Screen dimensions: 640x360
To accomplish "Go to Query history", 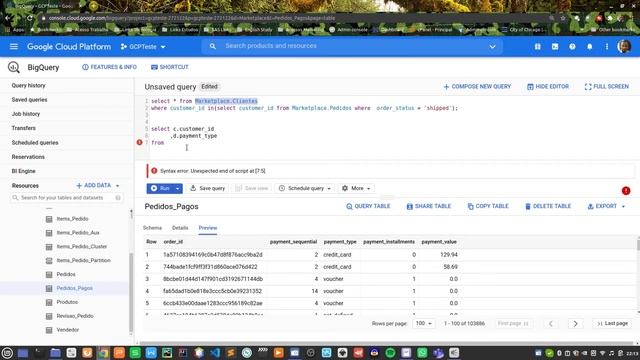I will [29, 85].
